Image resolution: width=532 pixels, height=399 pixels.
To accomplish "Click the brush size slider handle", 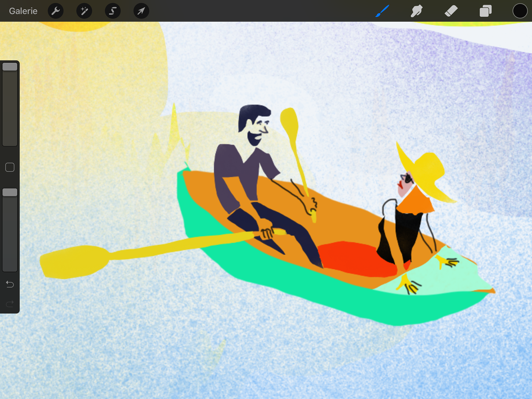I will pyautogui.click(x=10, y=67).
